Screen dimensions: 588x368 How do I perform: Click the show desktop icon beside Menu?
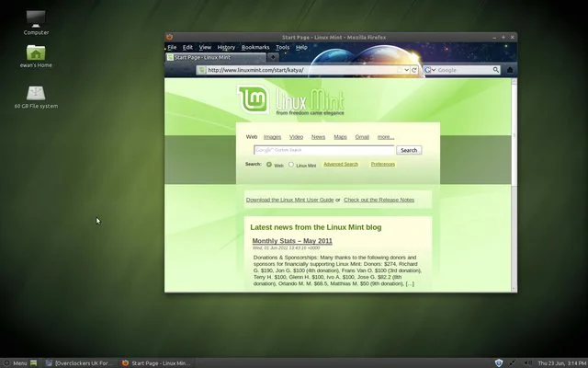coord(33,362)
